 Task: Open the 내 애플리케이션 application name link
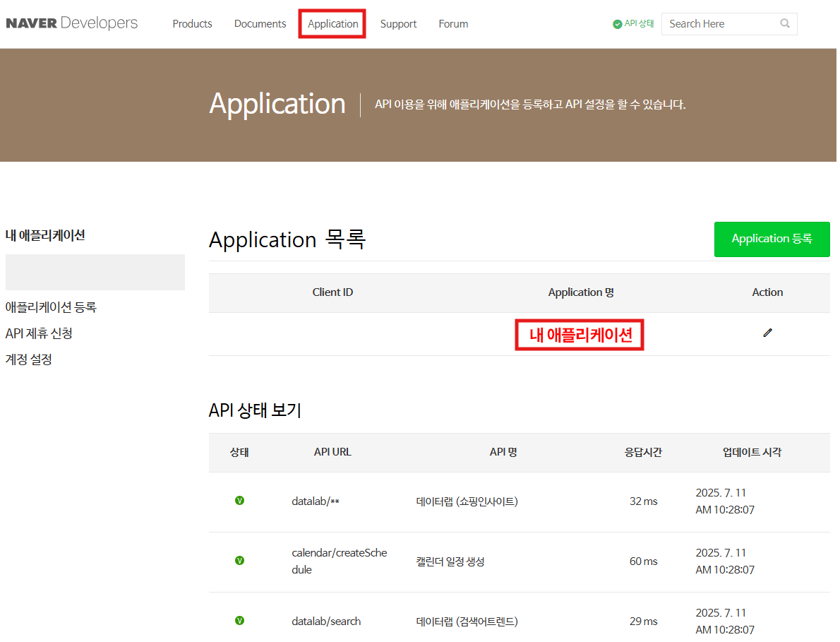point(581,335)
